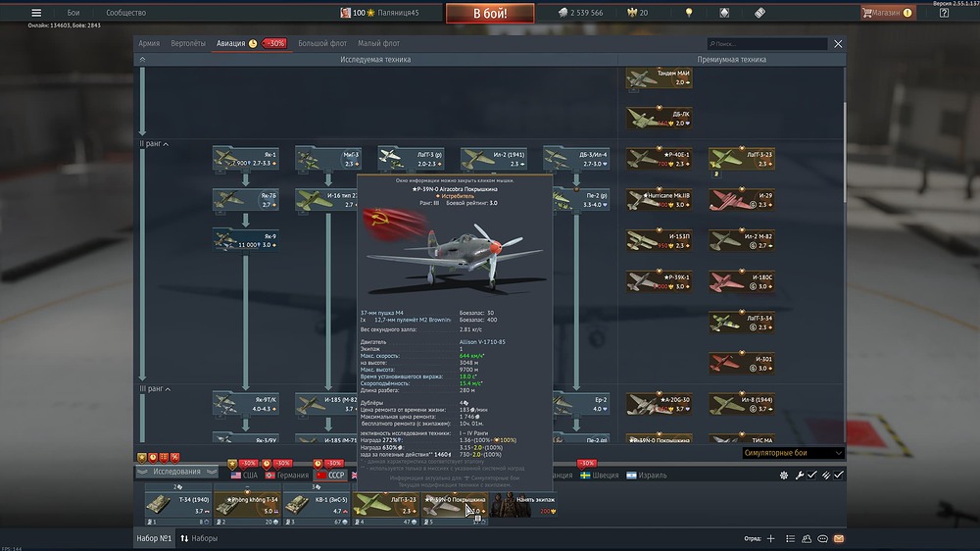
Task: Switch nation to Германия
Action: click(287, 476)
